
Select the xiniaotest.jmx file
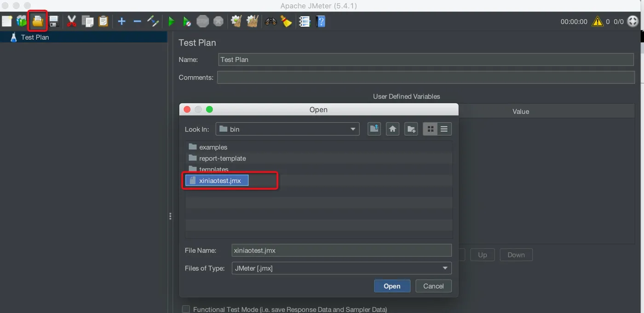(217, 181)
